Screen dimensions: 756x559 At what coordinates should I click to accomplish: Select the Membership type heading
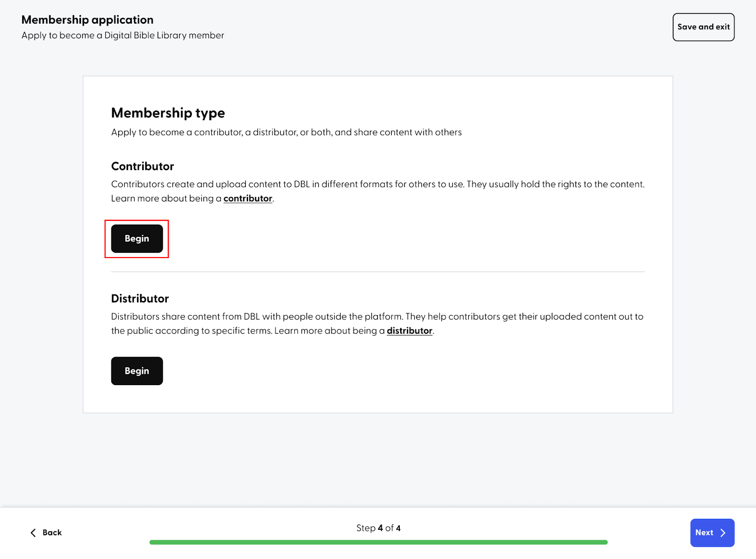pos(168,113)
